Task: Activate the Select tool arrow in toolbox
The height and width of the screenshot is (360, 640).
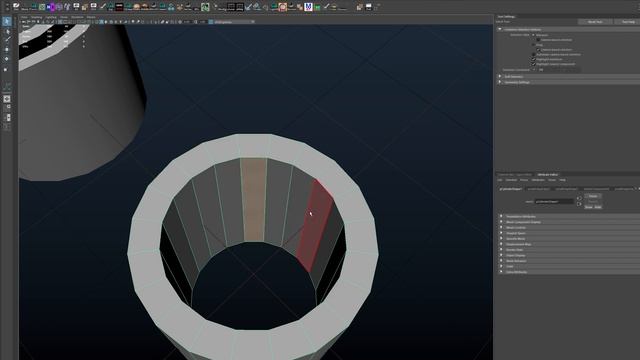Action: coord(7,21)
